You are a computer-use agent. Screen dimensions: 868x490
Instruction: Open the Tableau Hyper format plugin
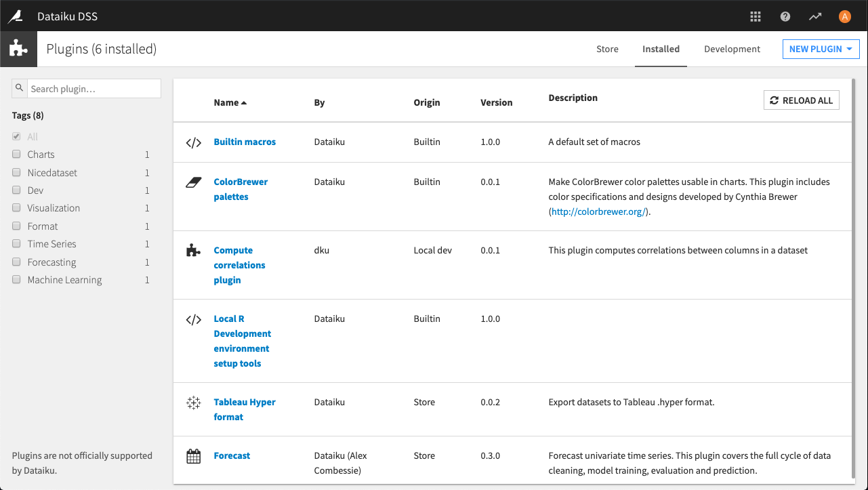[245, 409]
